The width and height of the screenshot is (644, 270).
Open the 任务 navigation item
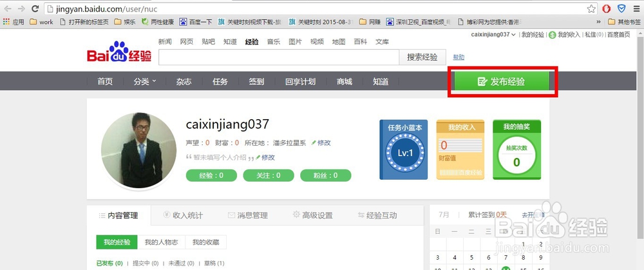220,81
